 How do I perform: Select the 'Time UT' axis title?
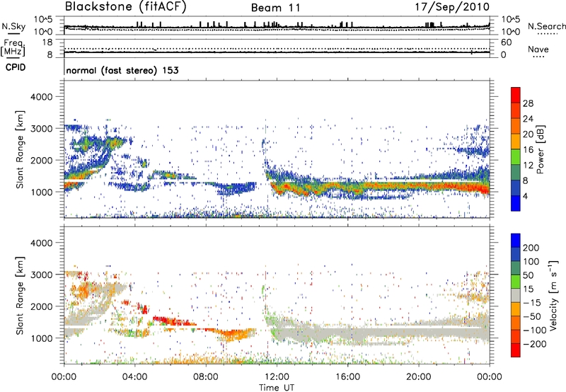coord(277,388)
